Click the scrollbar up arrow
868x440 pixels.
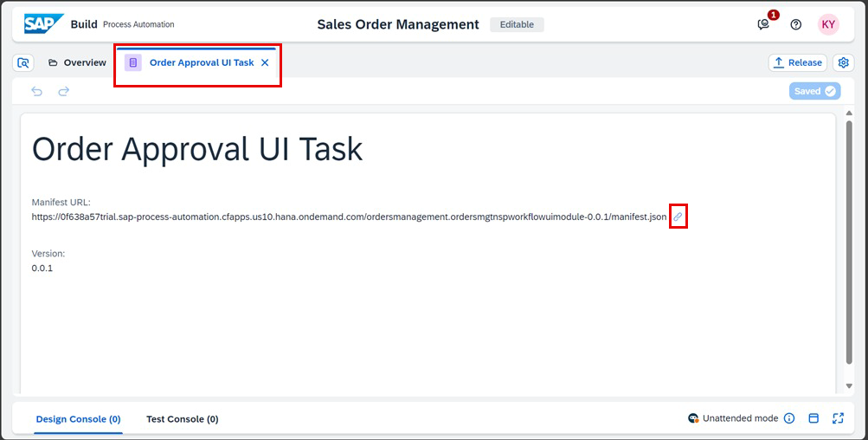point(849,113)
